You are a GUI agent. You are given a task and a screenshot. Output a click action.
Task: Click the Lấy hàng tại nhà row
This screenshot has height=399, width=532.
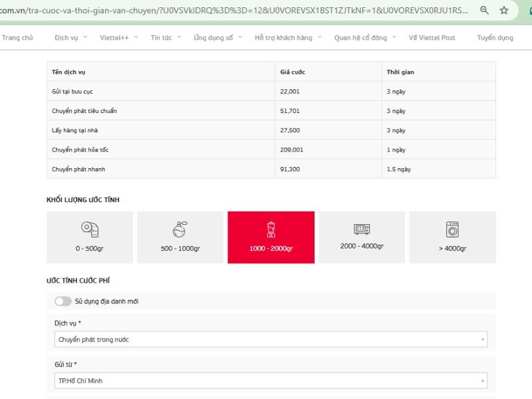click(271, 130)
